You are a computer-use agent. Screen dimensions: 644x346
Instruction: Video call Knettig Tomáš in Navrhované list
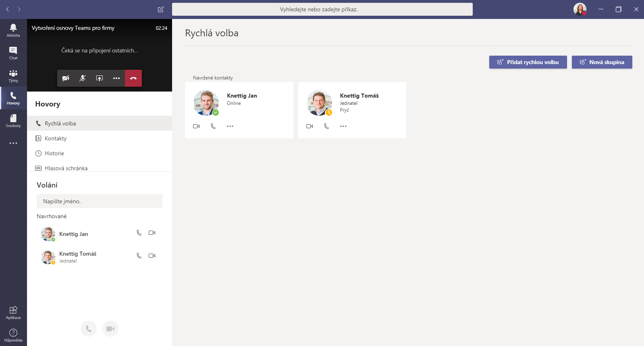coord(152,256)
